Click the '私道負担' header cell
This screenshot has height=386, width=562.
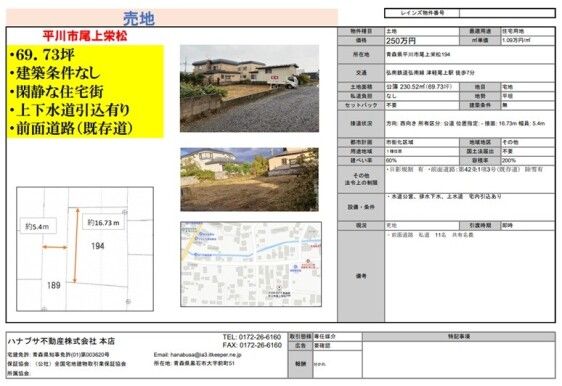click(361, 96)
